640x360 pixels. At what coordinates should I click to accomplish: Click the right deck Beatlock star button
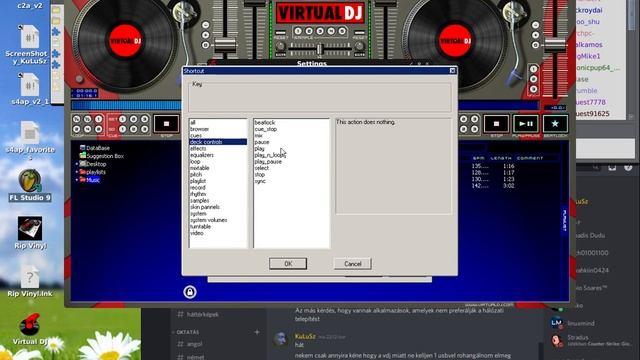pyautogui.click(x=555, y=124)
